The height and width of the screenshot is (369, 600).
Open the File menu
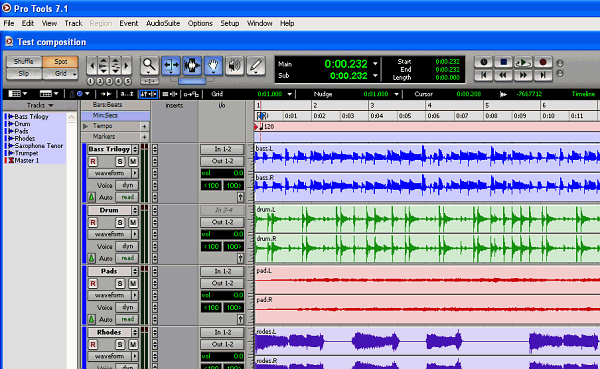pos(9,23)
